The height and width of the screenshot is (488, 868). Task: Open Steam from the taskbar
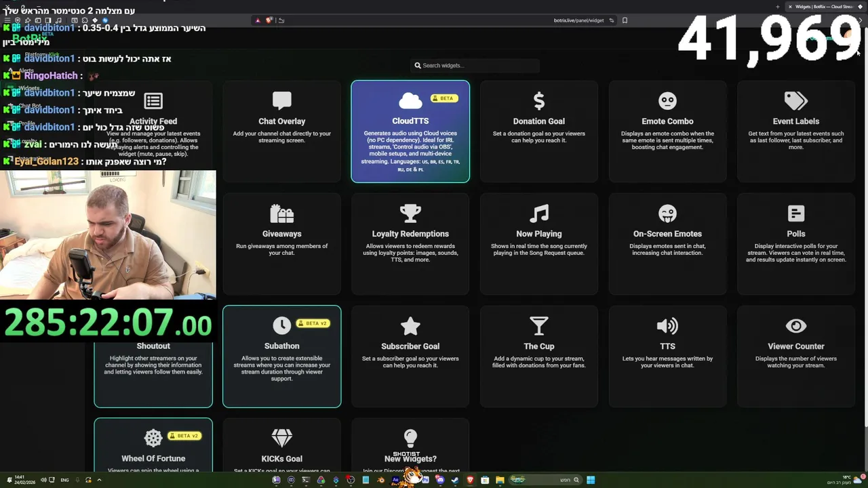point(455,480)
